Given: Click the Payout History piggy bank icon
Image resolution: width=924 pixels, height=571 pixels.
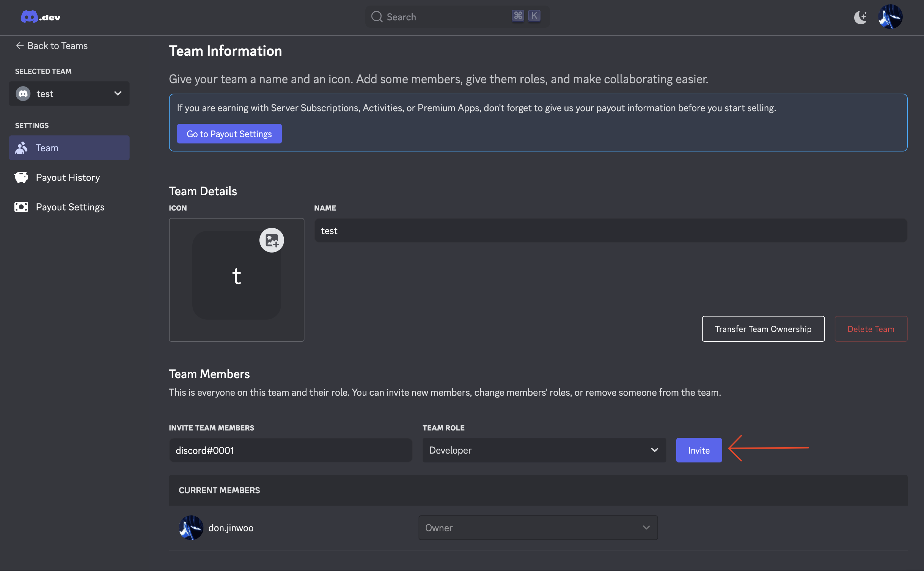Looking at the screenshot, I should pos(21,177).
